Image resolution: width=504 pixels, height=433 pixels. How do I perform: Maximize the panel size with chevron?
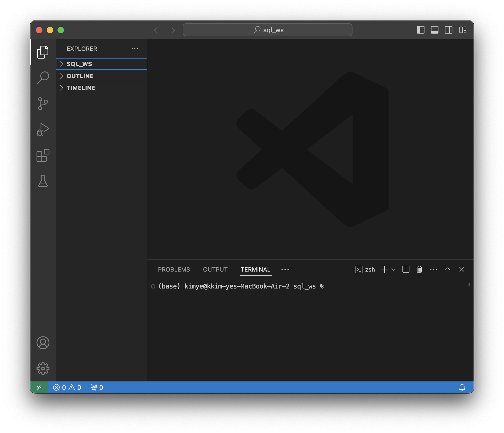point(448,269)
